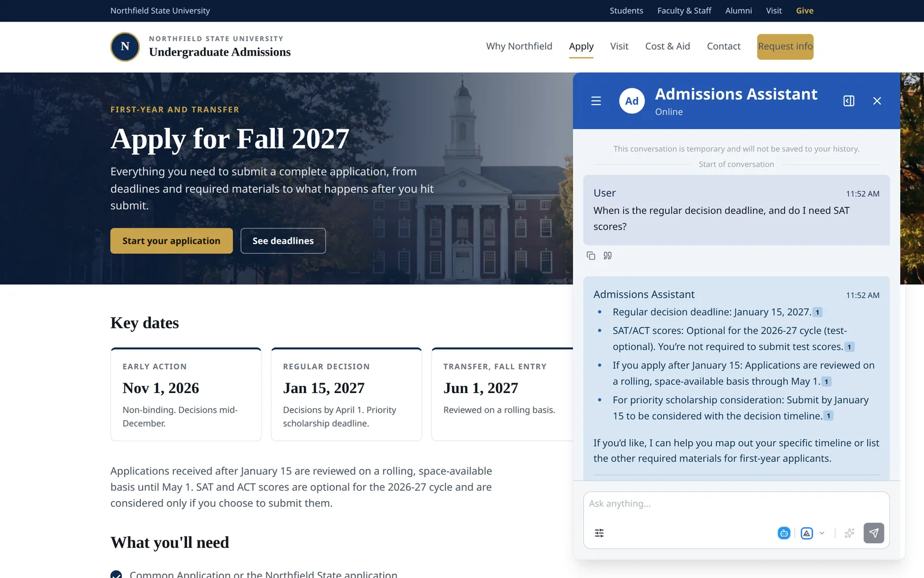Viewport: 924px width, 578px height.
Task: Click the 'Online' status text
Action: click(x=669, y=112)
